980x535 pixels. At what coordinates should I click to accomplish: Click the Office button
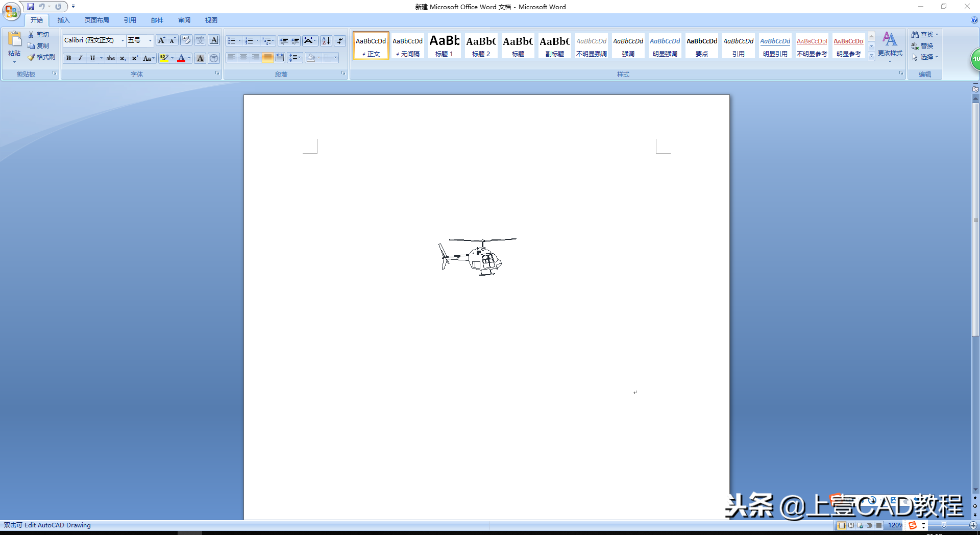[x=11, y=11]
